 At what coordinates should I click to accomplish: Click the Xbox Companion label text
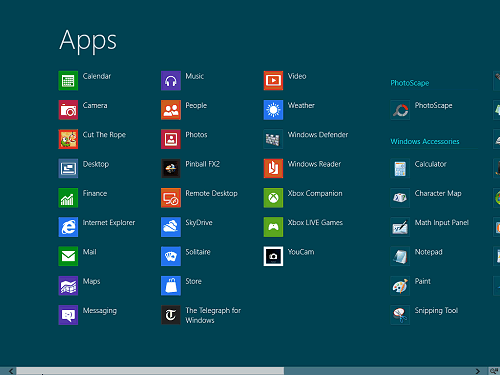315,193
